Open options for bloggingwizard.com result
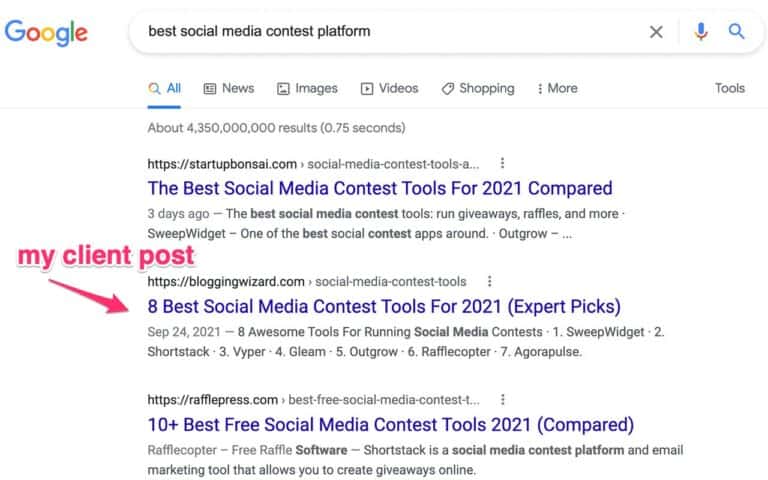 tap(489, 281)
